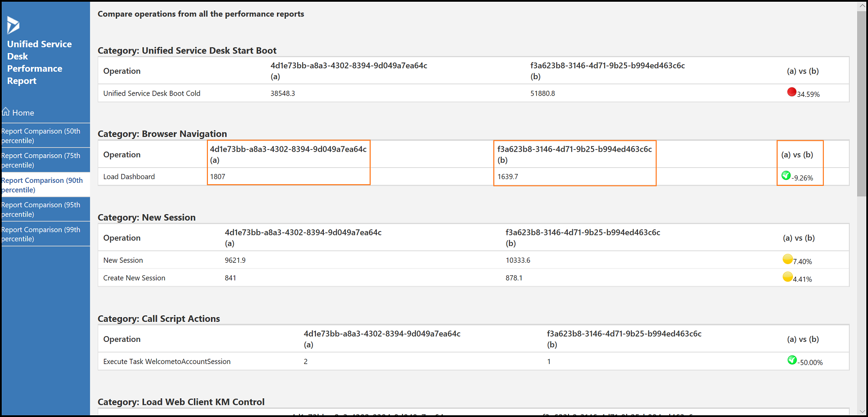Image resolution: width=868 pixels, height=417 pixels.
Task: Open Report Comparison 99th percentile
Action: click(x=45, y=234)
